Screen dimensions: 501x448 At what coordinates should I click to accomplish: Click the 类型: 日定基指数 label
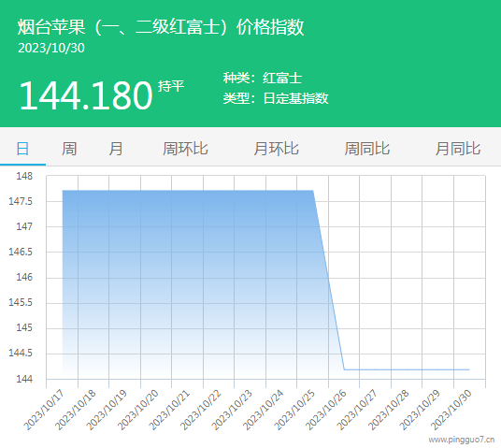click(276, 98)
